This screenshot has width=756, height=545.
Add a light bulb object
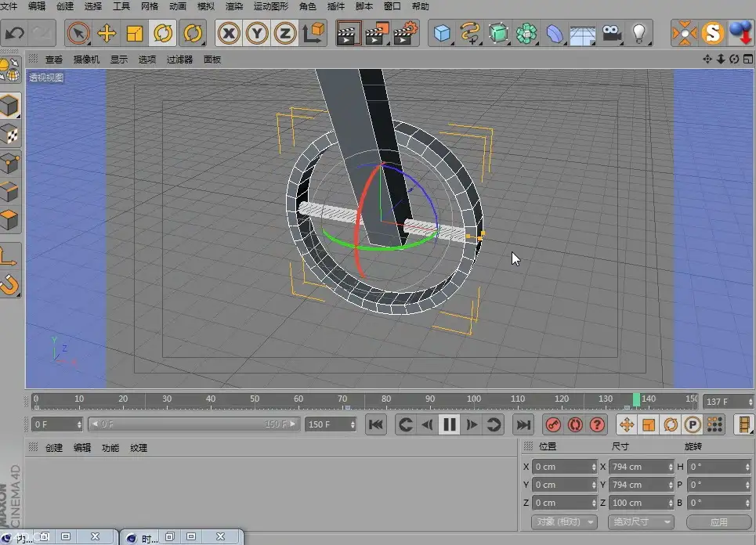coord(638,33)
